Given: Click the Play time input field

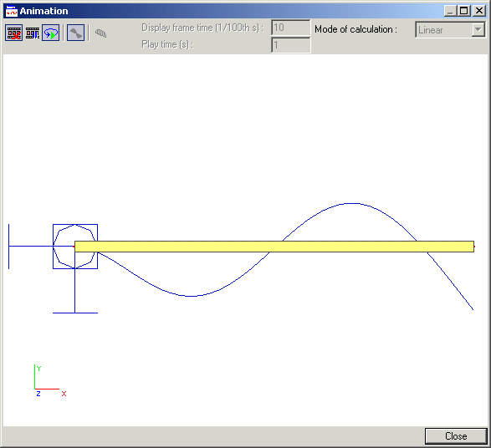Looking at the screenshot, I should [290, 45].
